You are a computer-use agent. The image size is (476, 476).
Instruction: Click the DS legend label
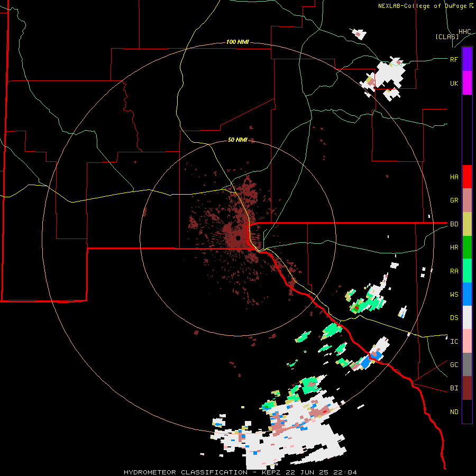click(454, 318)
